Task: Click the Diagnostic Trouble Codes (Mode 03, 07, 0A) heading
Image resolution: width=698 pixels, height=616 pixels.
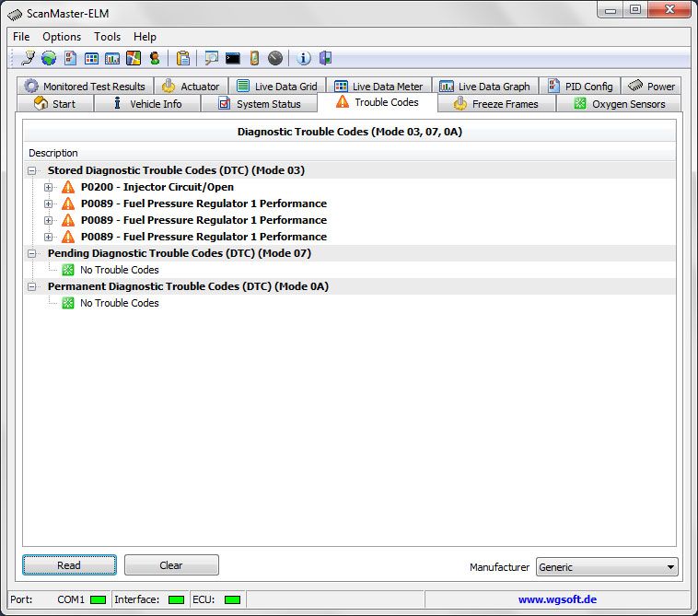Action: pos(349,132)
